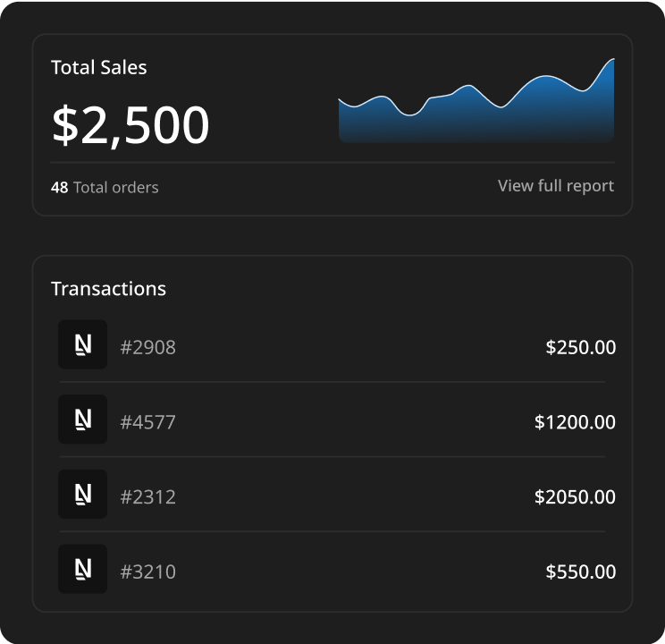This screenshot has height=644, width=665.
Task: Click the Total Sales card heading
Action: [98, 67]
